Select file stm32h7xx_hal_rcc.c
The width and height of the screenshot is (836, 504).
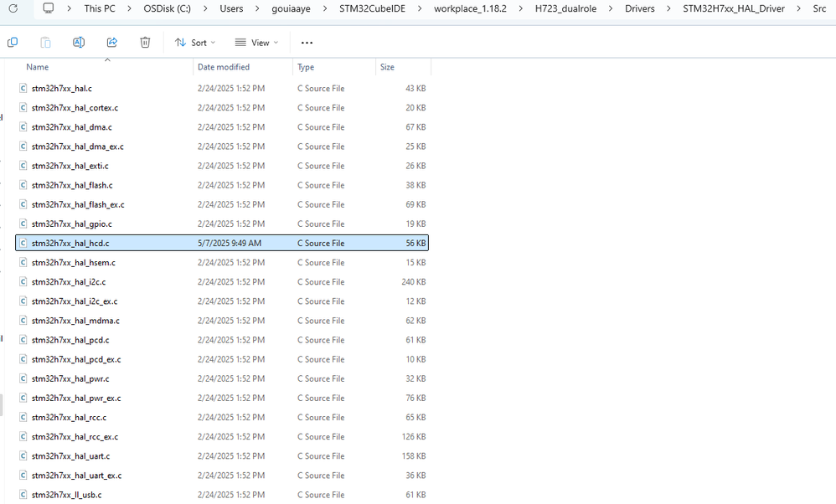[x=222, y=417]
